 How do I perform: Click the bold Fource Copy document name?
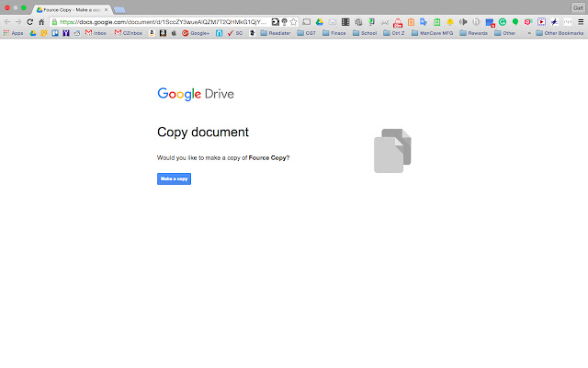coord(267,157)
